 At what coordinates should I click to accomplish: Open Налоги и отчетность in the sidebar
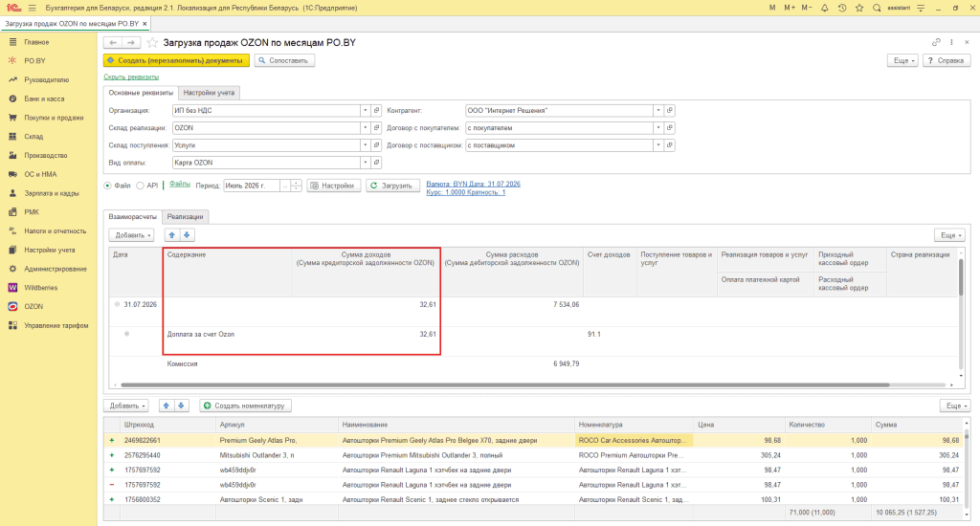tap(55, 231)
